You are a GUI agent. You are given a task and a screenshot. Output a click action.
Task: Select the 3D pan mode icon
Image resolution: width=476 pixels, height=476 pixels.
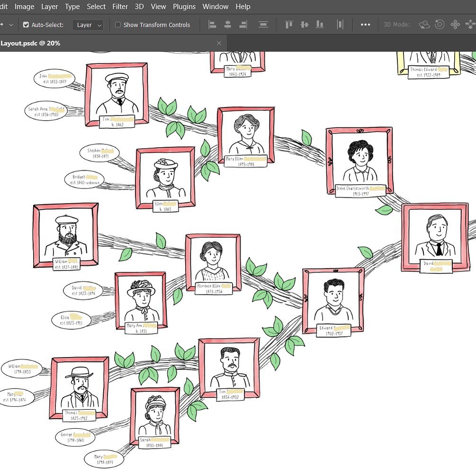[455, 25]
